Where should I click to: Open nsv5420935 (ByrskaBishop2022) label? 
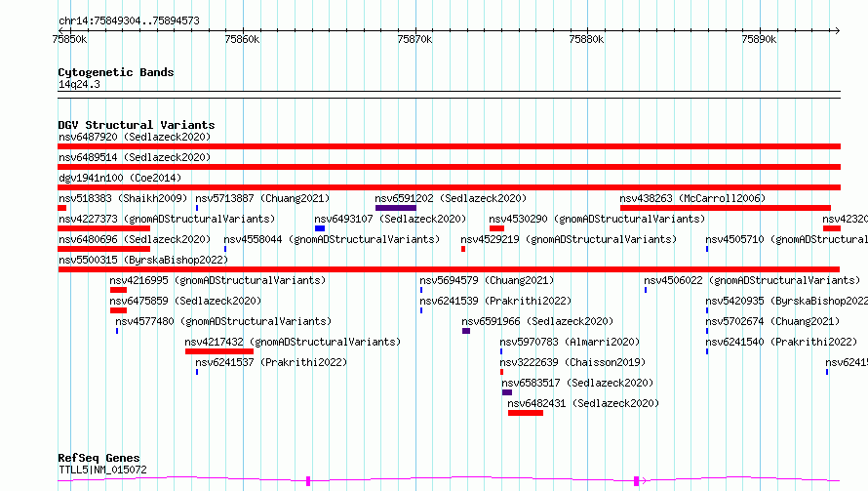(787, 301)
